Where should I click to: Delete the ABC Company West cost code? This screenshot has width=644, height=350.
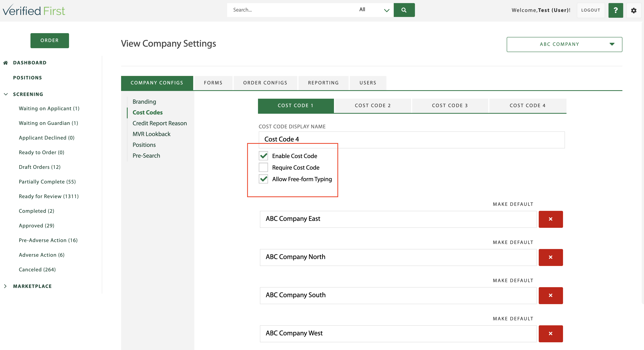coord(550,334)
